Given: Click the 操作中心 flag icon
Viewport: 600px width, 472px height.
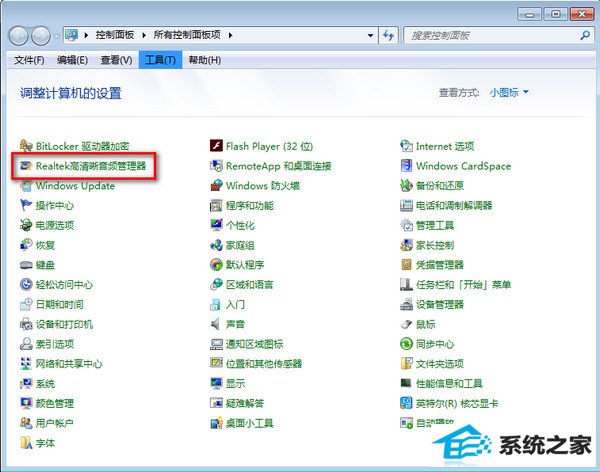Looking at the screenshot, I should point(26,206).
